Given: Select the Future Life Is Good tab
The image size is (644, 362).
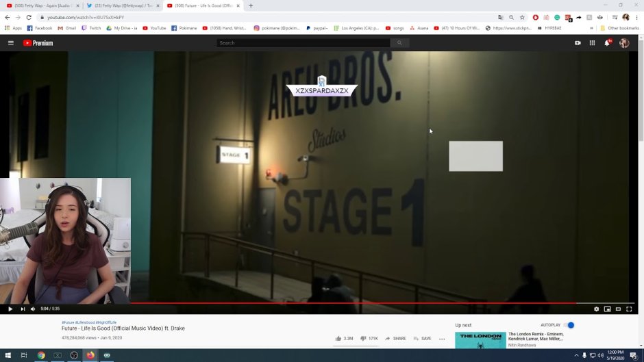Looking at the screenshot, I should tap(202, 5).
